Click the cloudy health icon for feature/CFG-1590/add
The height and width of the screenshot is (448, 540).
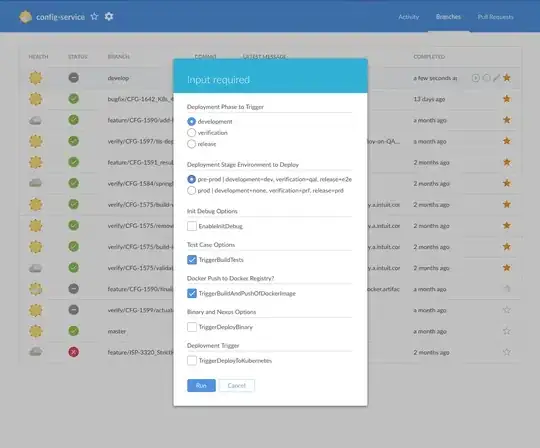35,120
